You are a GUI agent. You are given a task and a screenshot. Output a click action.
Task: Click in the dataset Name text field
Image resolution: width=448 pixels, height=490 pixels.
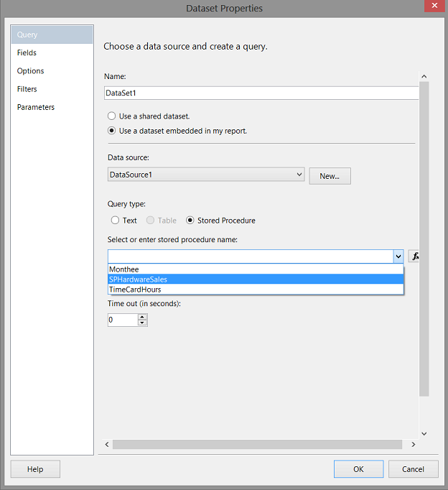[258, 93]
